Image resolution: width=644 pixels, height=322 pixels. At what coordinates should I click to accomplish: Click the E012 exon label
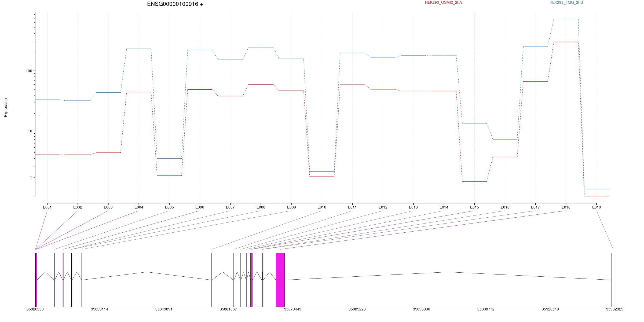383,207
